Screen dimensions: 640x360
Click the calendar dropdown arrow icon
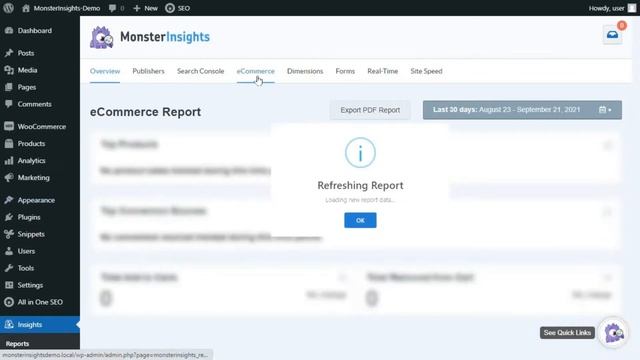[x=605, y=110]
